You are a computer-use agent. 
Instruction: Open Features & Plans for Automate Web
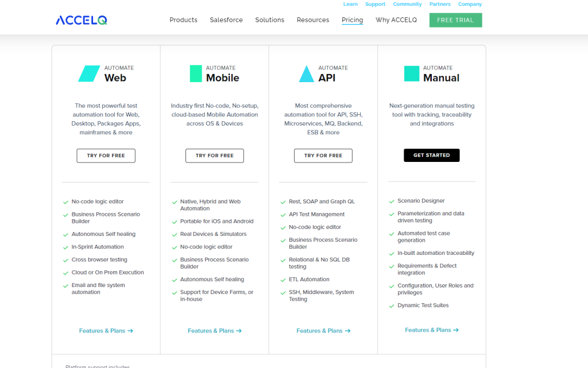tap(106, 331)
